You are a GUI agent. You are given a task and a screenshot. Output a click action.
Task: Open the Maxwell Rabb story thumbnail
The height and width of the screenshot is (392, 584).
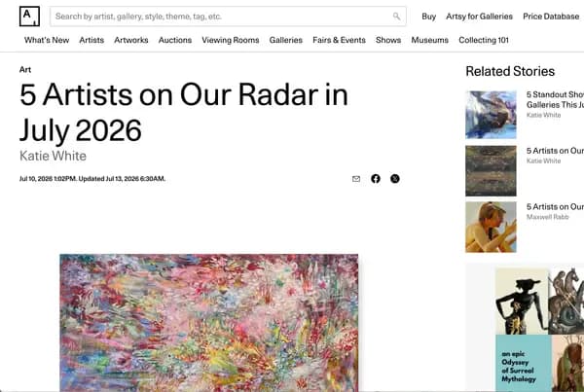[491, 227]
